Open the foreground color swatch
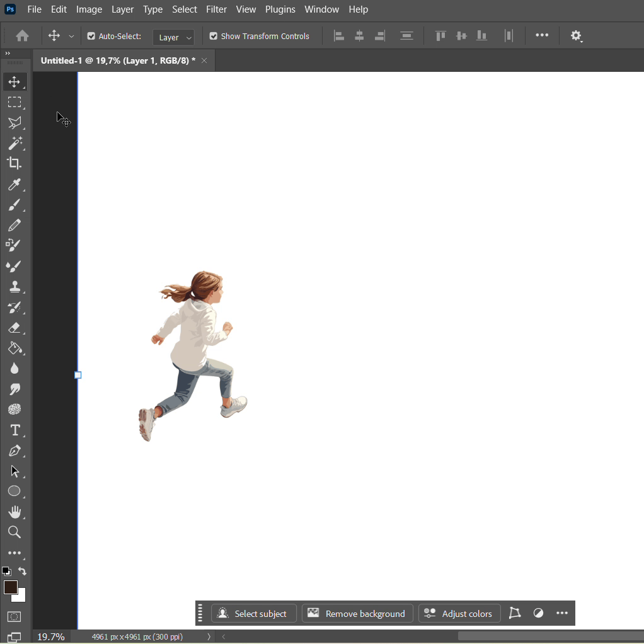This screenshot has height=644, width=644. pos(10,587)
